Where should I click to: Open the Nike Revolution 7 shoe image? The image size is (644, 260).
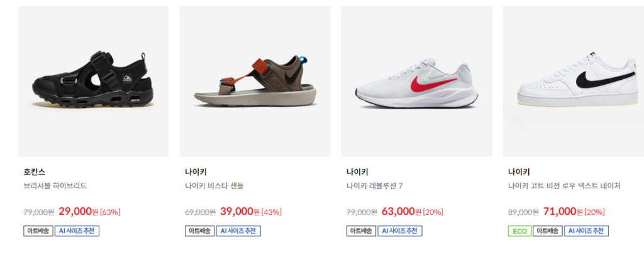[416, 81]
